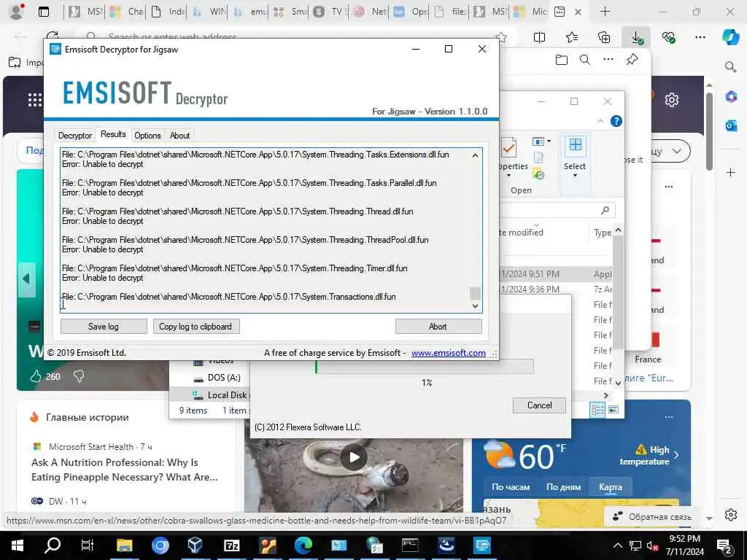Open the Windows notification center
This screenshot has width=747, height=560.
coord(724,545)
